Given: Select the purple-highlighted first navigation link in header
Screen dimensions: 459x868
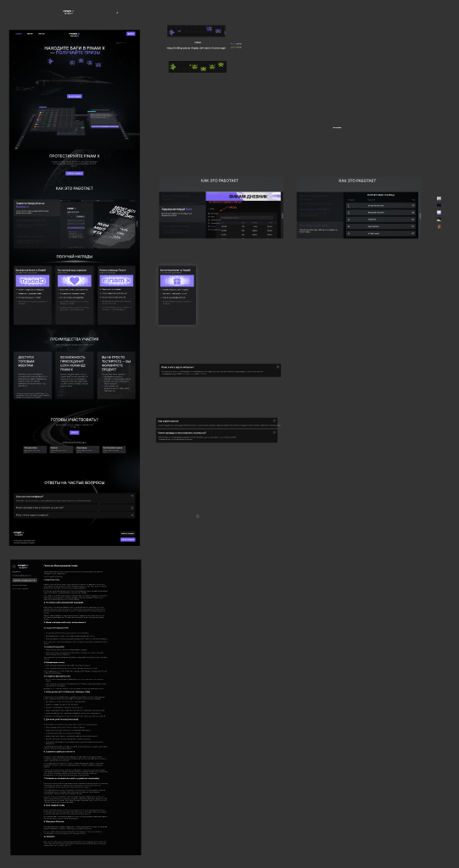Looking at the screenshot, I should tap(19, 34).
